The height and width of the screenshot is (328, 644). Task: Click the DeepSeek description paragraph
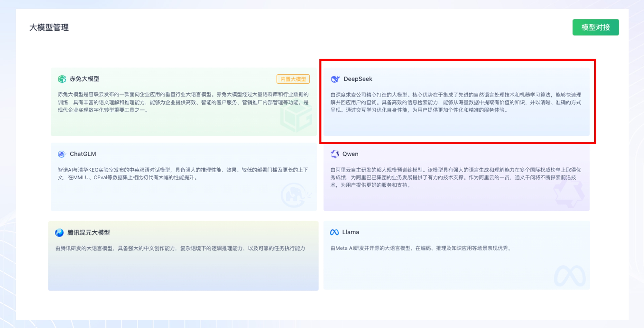[455, 102]
